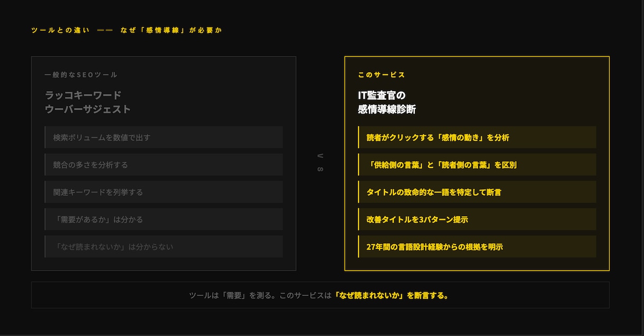Click the section heading 'ツールとの違い なぜ「感情導線」が必要か'

[x=127, y=30]
